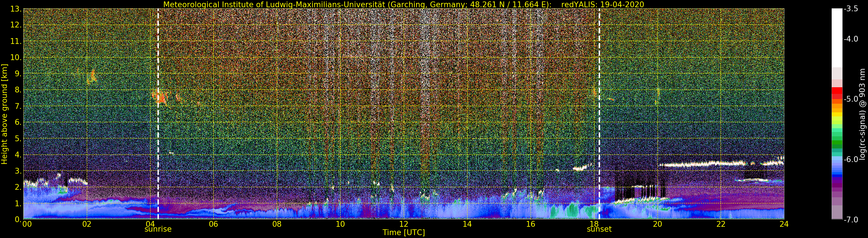Select the "14" time axis tick label
Screen dimensions: 868x238
(467, 224)
